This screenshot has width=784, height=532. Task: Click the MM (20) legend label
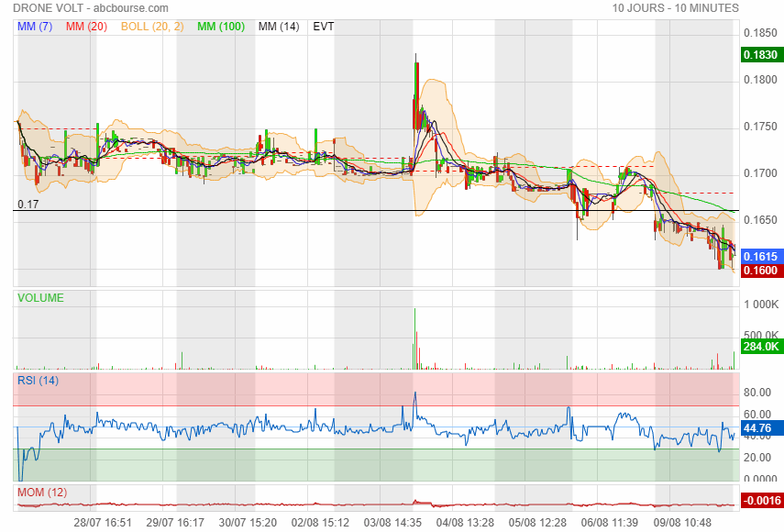86,27
